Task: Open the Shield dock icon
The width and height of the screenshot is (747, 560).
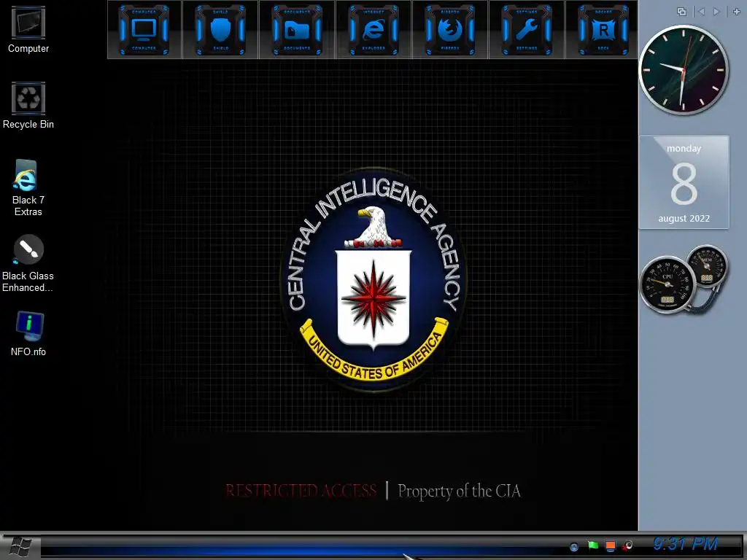Action: pyautogui.click(x=220, y=29)
